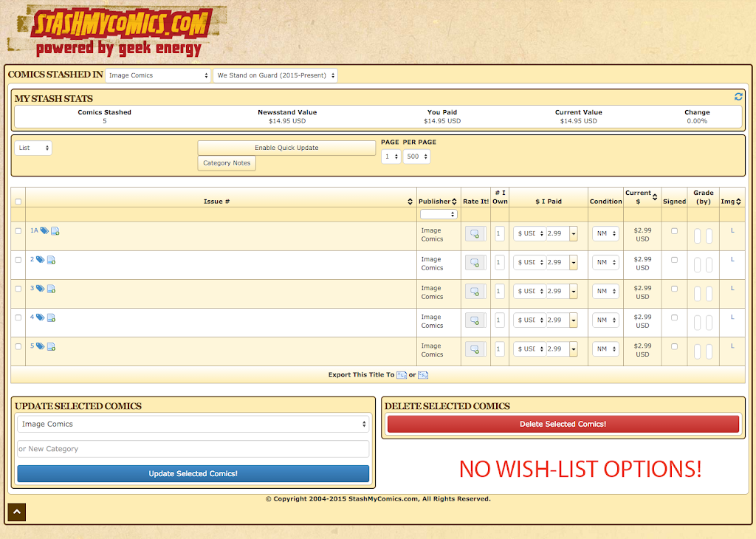Click the add note icon beside issue 2

(51, 261)
